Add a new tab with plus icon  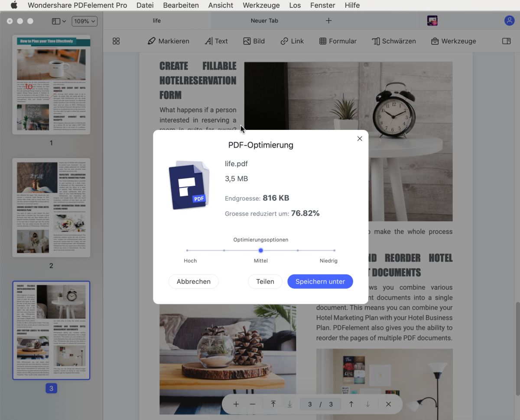328,20
